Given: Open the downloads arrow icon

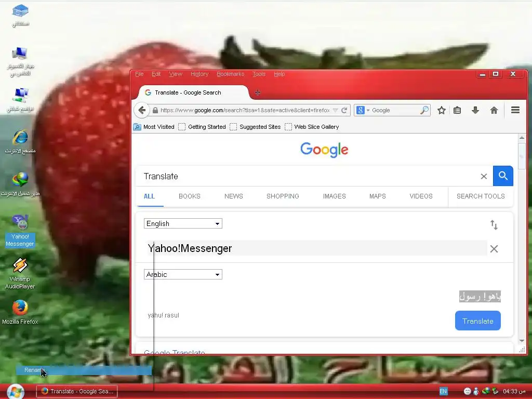Looking at the screenshot, I should 475,110.
